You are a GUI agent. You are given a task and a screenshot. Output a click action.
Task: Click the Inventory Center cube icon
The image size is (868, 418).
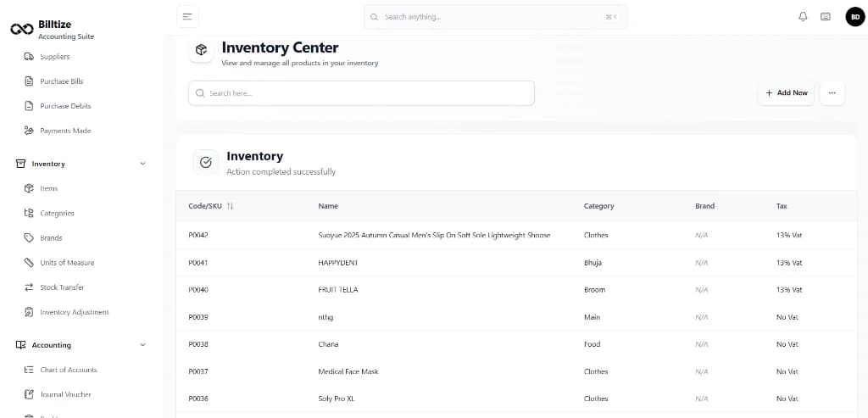pos(201,50)
